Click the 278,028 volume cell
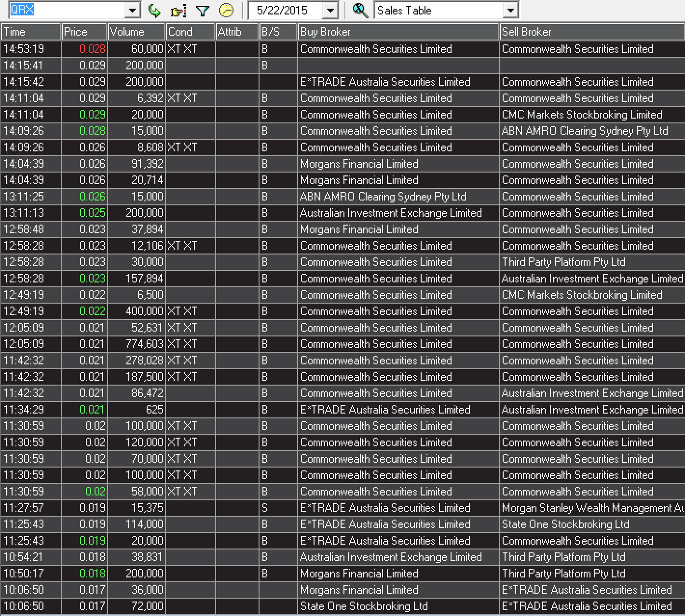 click(136, 361)
